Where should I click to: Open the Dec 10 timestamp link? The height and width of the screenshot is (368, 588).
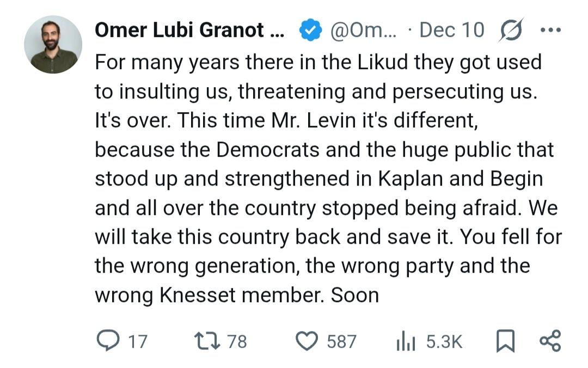pos(451,30)
